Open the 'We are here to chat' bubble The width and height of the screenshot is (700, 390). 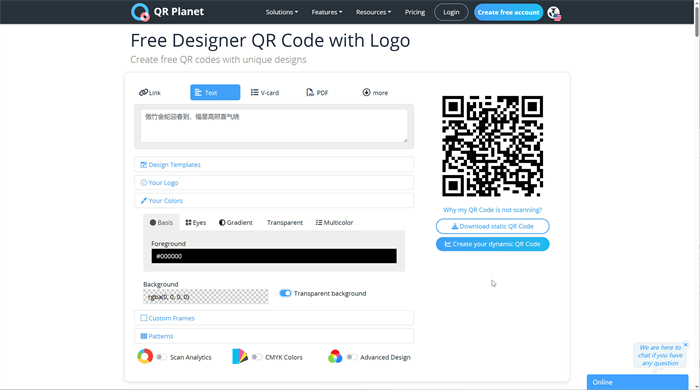point(660,355)
